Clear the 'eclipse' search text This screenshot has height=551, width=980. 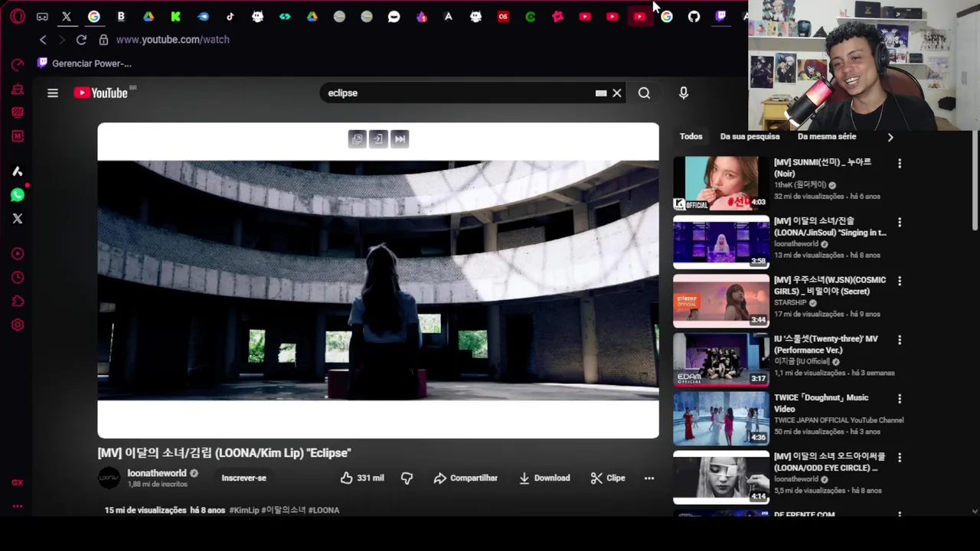[x=617, y=93]
